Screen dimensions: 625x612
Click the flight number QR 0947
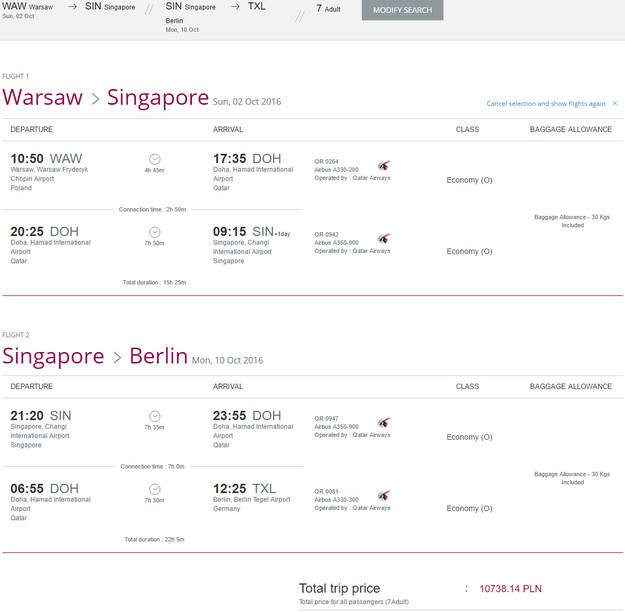pyautogui.click(x=326, y=418)
